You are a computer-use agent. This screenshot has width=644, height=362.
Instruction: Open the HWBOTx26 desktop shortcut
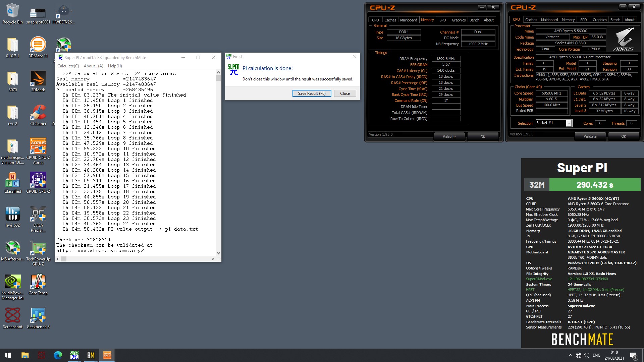click(x=63, y=14)
